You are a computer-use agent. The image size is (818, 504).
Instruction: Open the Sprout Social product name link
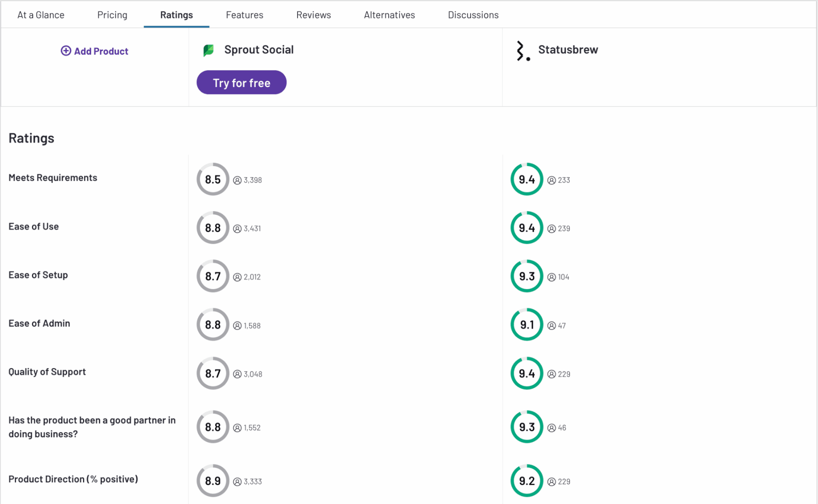[259, 49]
